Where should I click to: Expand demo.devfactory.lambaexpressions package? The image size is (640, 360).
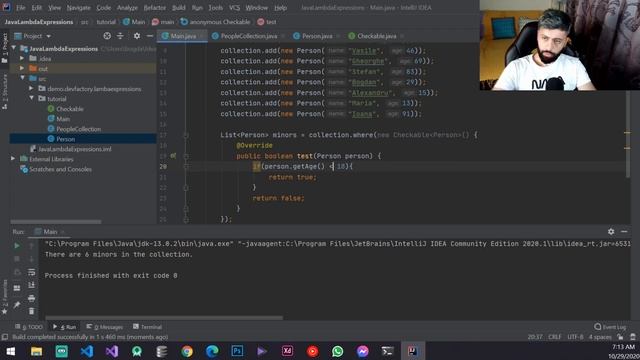(31, 88)
